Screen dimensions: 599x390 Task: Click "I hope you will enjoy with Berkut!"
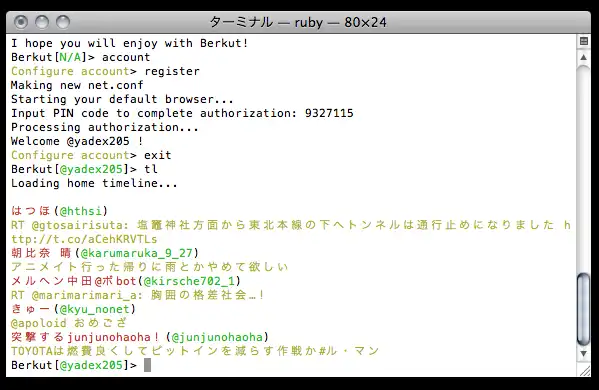pos(130,43)
